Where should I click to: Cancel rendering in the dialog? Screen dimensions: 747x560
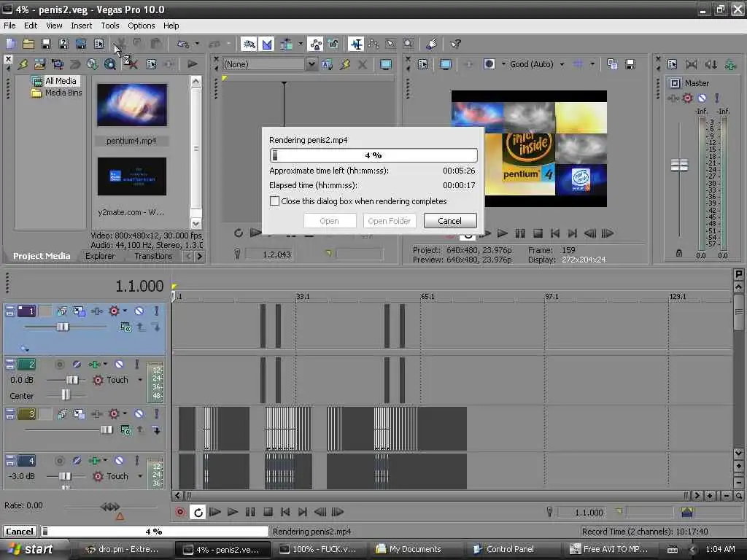tap(449, 221)
